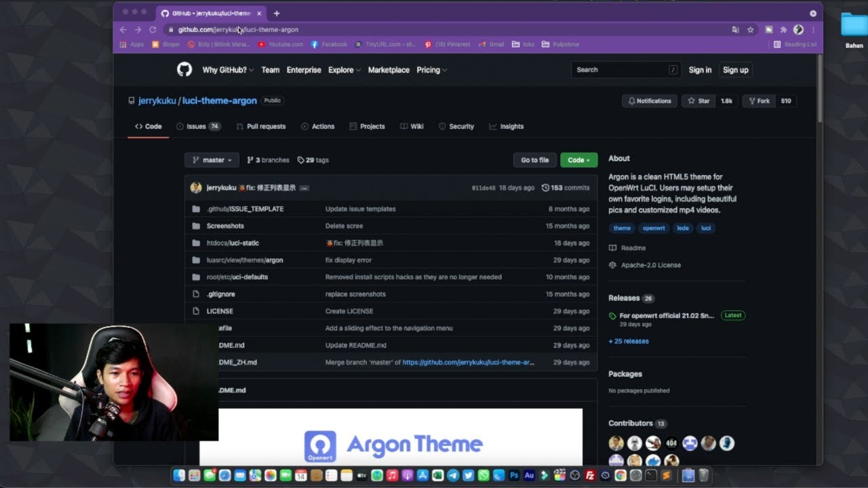Click Sign in

(x=700, y=70)
